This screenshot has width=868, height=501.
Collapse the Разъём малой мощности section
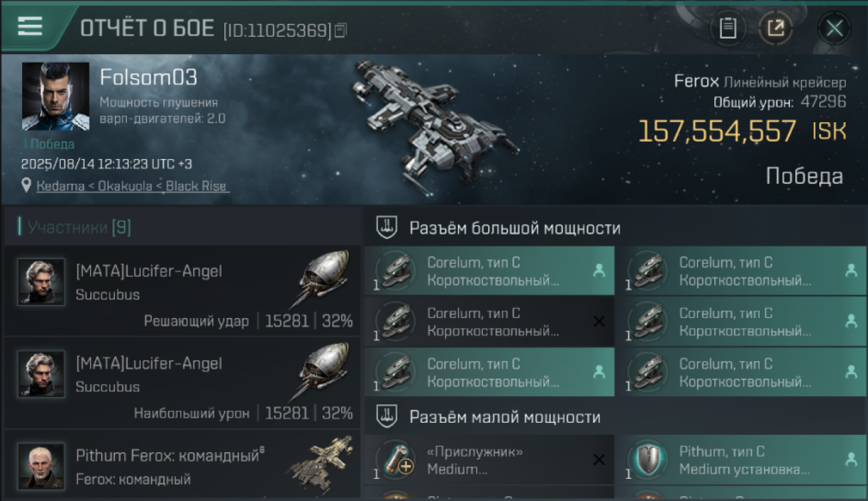click(614, 417)
